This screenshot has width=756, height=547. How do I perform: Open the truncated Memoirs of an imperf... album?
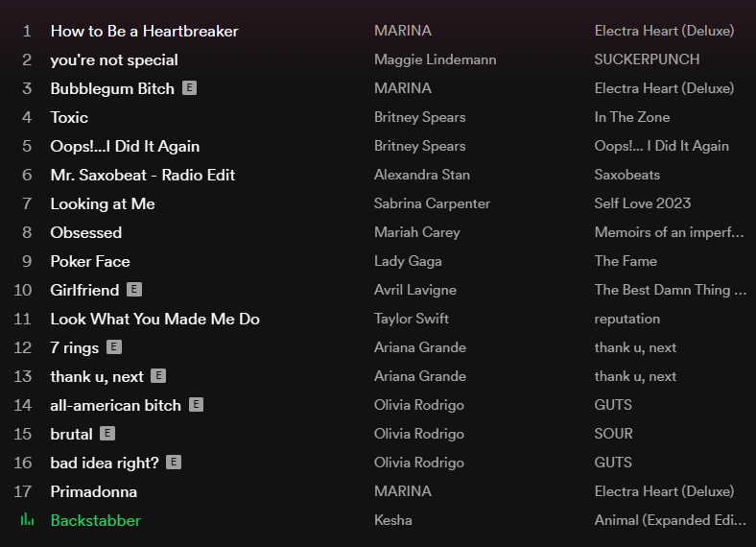coord(669,232)
